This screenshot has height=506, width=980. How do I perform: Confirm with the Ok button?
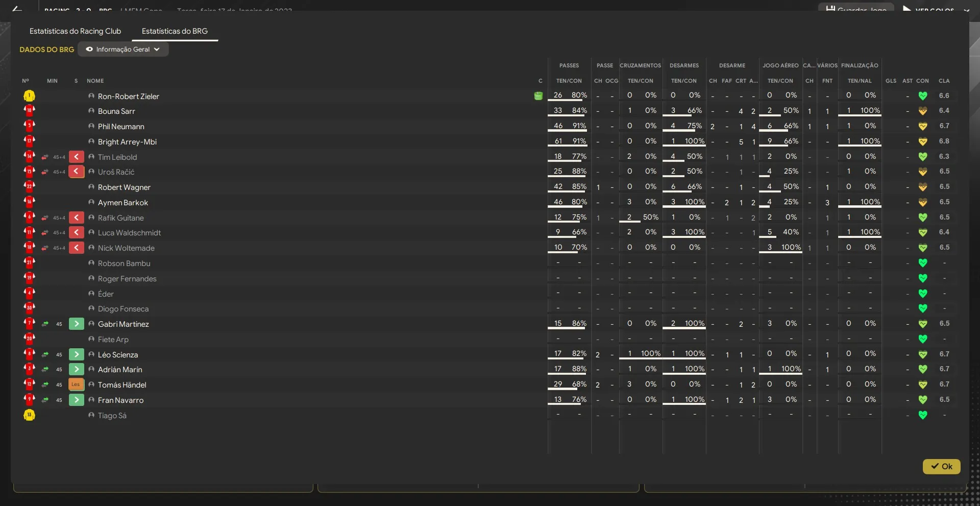pos(941,466)
